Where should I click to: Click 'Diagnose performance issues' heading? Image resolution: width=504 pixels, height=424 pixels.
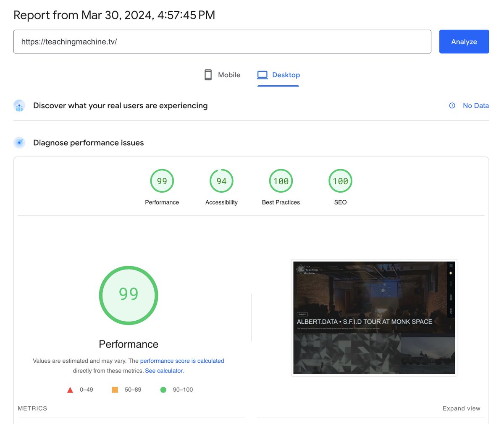(x=89, y=143)
